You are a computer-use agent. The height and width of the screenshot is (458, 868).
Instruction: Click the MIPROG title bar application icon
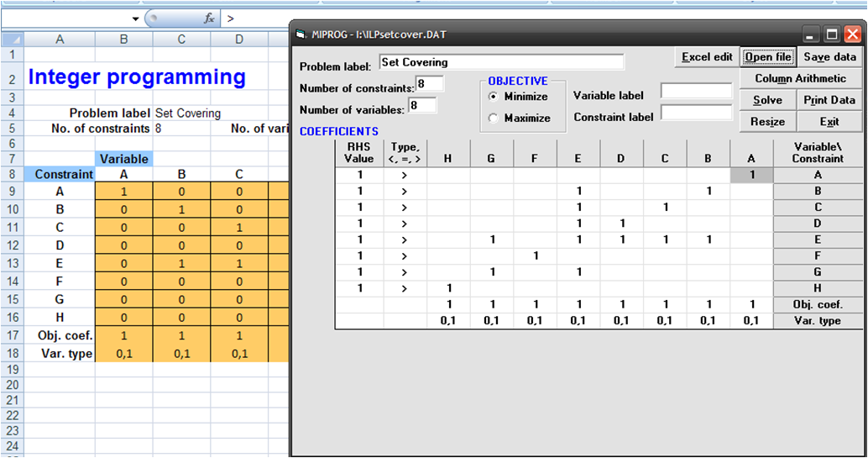[300, 34]
